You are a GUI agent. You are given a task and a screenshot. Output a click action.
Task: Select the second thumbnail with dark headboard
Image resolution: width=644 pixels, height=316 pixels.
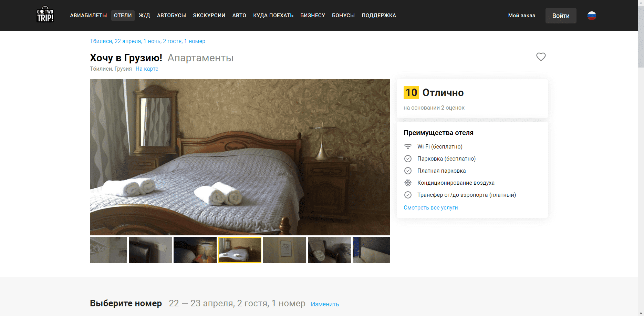150,250
